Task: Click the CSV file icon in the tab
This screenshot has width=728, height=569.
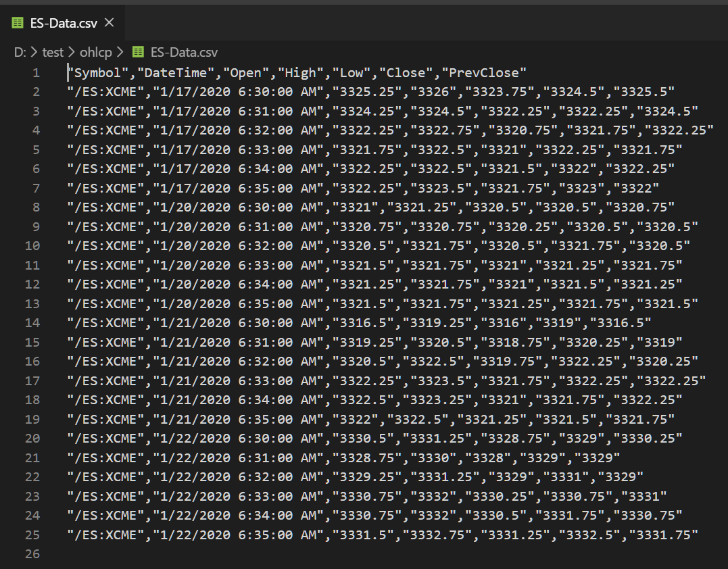Action: tap(18, 23)
